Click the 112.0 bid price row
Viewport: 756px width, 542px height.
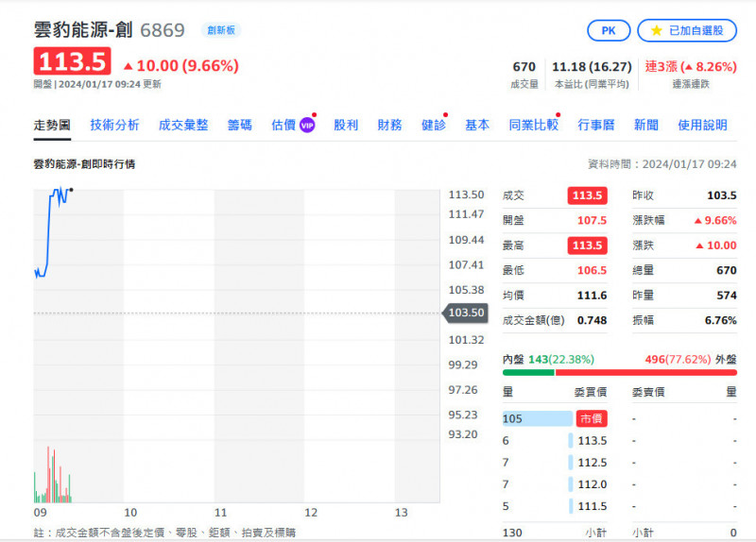click(555, 484)
